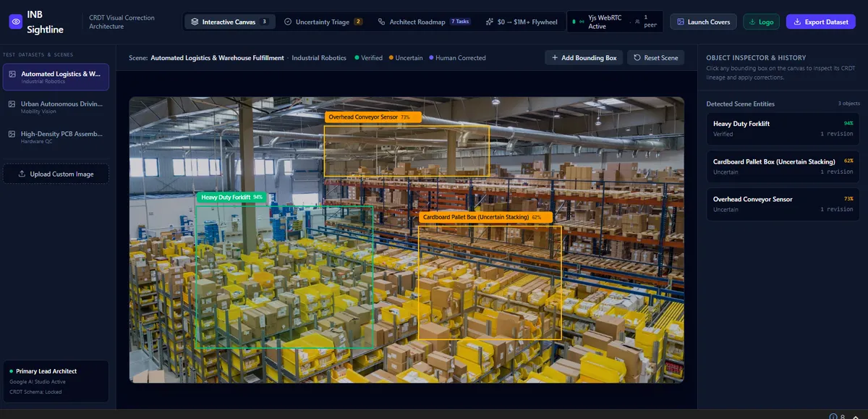Export the dataset with Export Dataset button
The width and height of the screenshot is (868, 419).
[x=820, y=22]
